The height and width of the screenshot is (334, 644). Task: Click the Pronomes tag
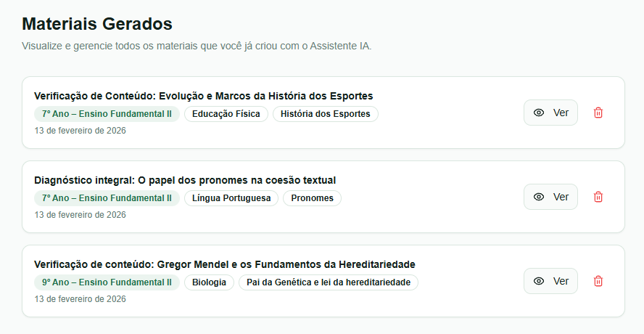(312, 198)
